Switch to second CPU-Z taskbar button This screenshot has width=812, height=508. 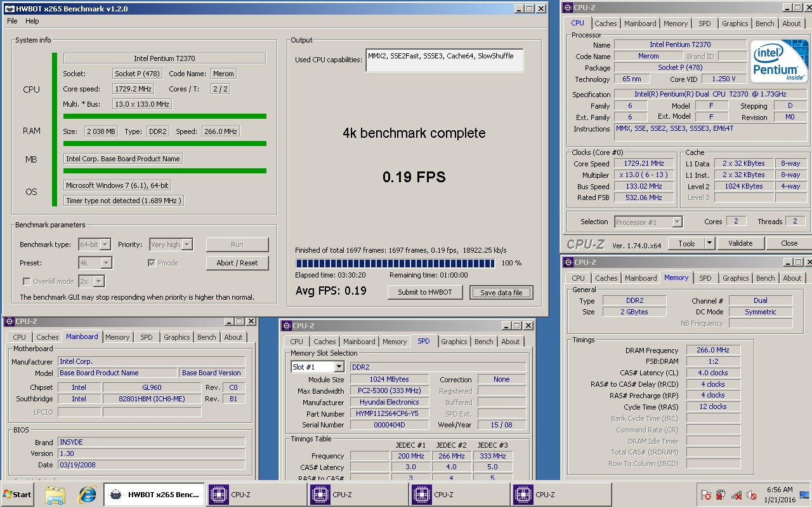358,495
